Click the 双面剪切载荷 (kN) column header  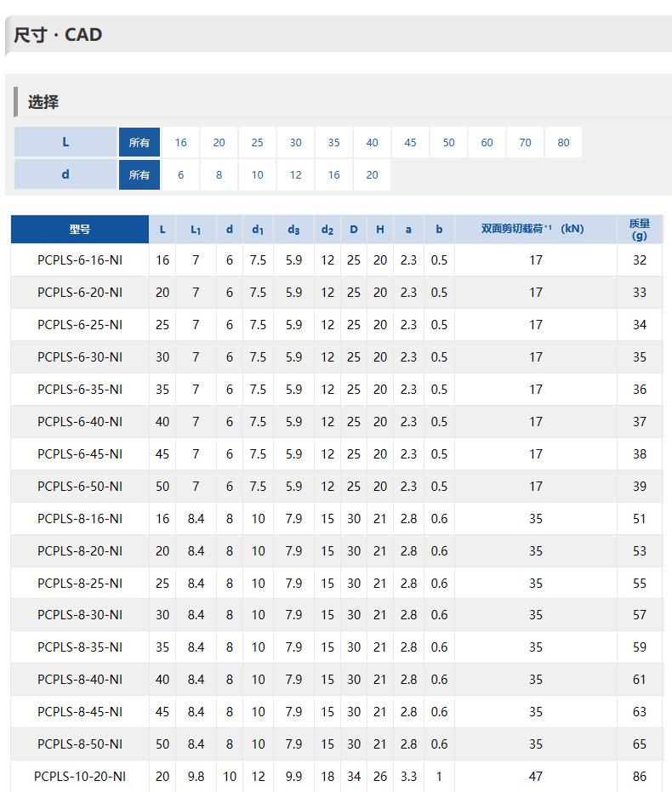(x=533, y=230)
